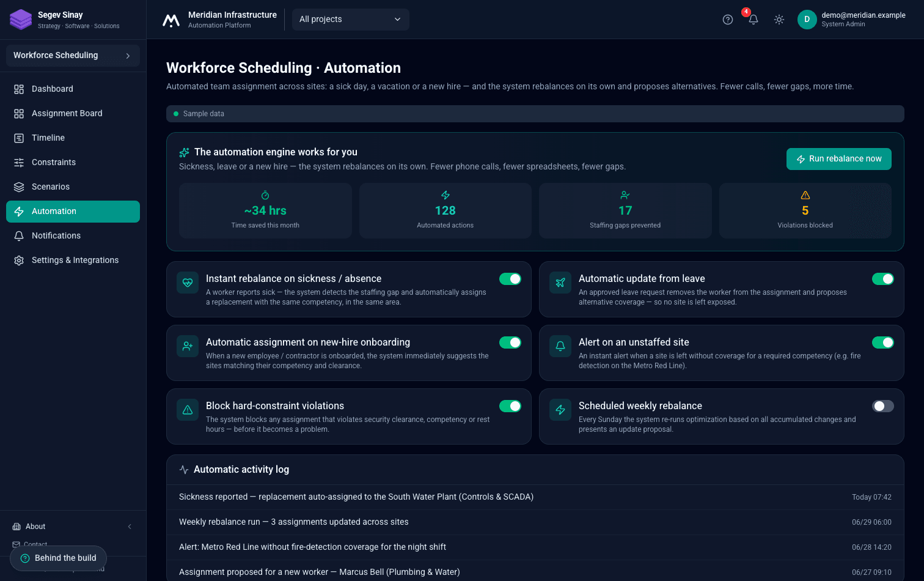Click the Settings gear sidebar icon
The width and height of the screenshot is (924, 581).
click(19, 261)
